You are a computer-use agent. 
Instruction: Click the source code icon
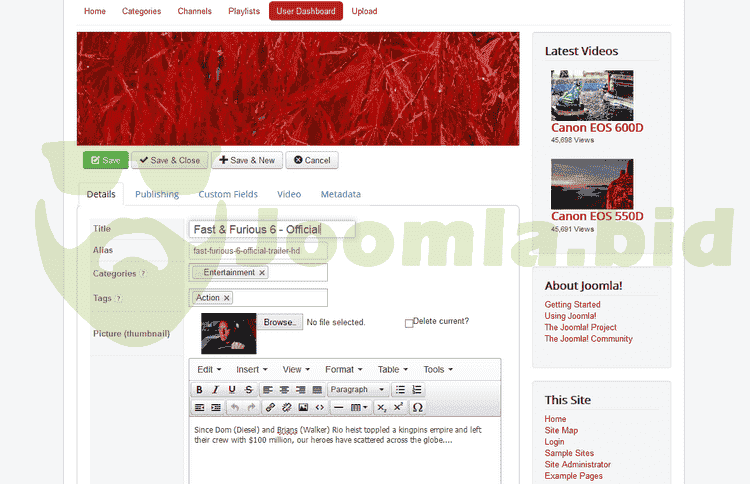click(319, 408)
